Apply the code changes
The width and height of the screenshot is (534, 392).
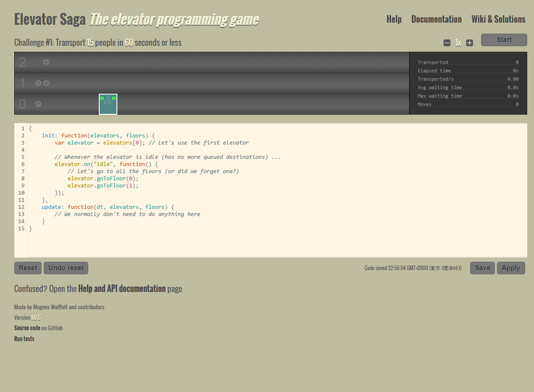[510, 268]
